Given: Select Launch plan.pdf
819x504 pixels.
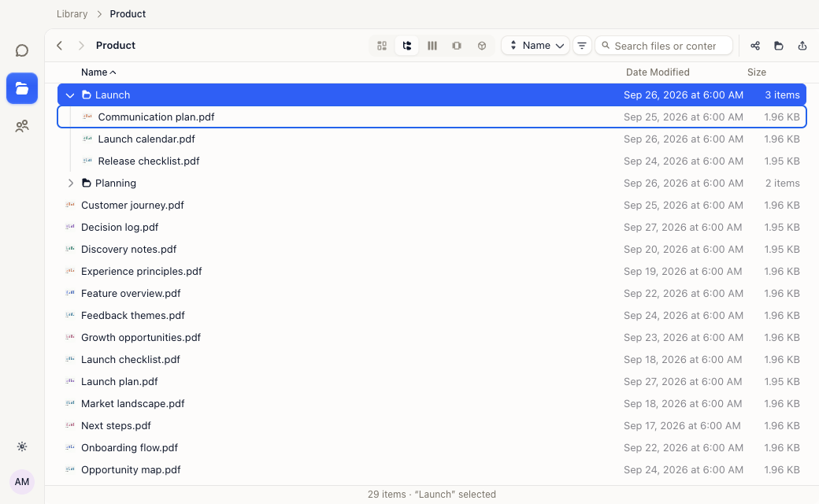Looking at the screenshot, I should point(432,382).
